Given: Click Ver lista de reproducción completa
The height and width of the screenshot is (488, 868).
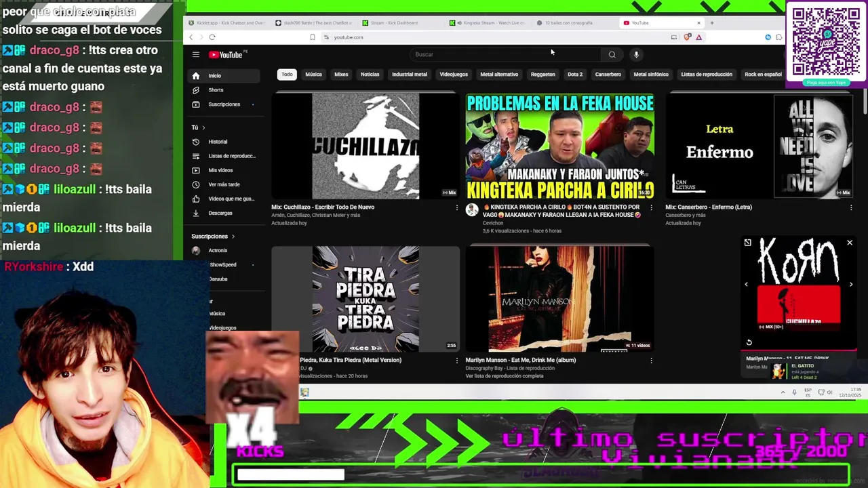Looking at the screenshot, I should point(505,376).
